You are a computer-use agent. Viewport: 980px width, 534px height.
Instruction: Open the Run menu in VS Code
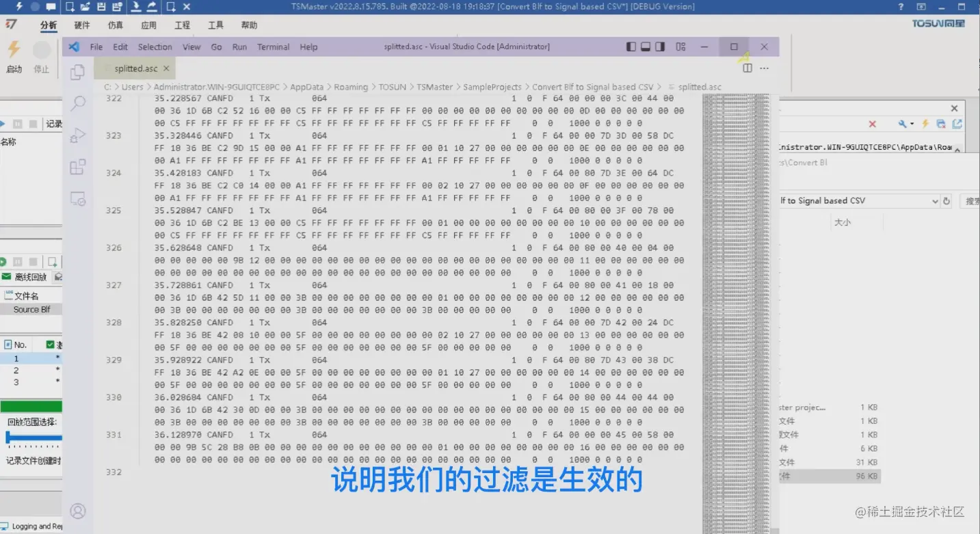click(x=239, y=46)
